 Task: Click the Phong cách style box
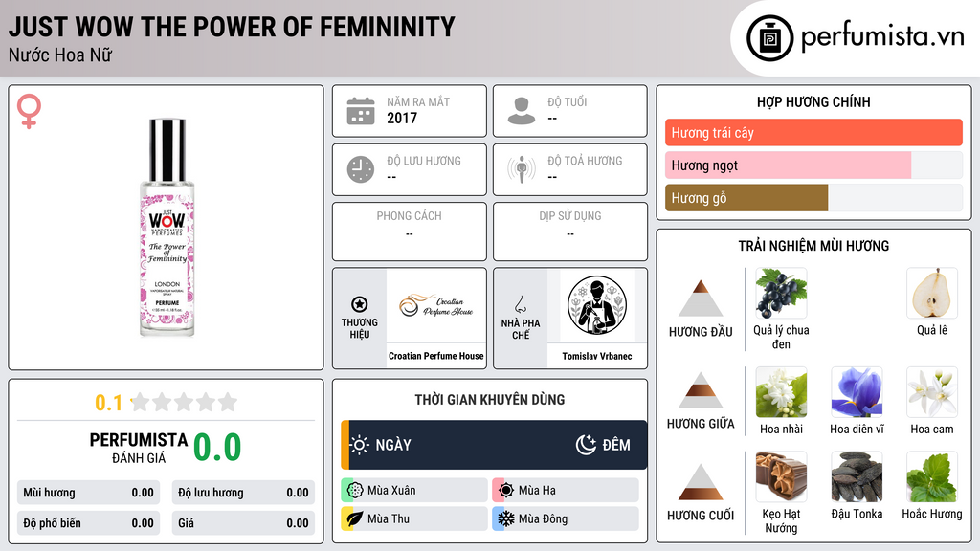pyautogui.click(x=410, y=231)
